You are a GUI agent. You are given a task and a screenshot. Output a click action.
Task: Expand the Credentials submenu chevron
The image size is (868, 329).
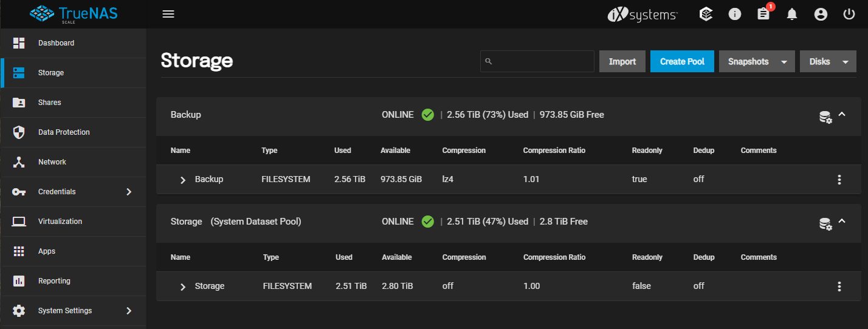click(x=128, y=192)
